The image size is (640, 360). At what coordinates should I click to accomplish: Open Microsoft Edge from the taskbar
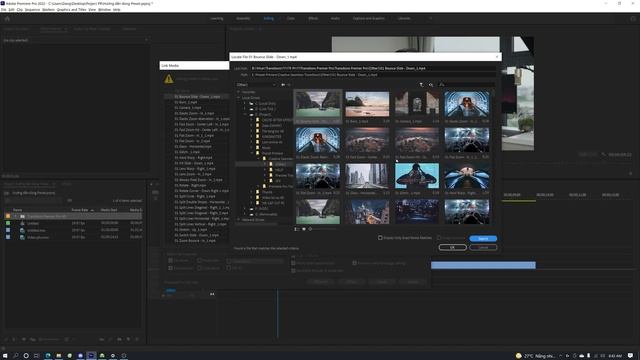(x=48, y=356)
